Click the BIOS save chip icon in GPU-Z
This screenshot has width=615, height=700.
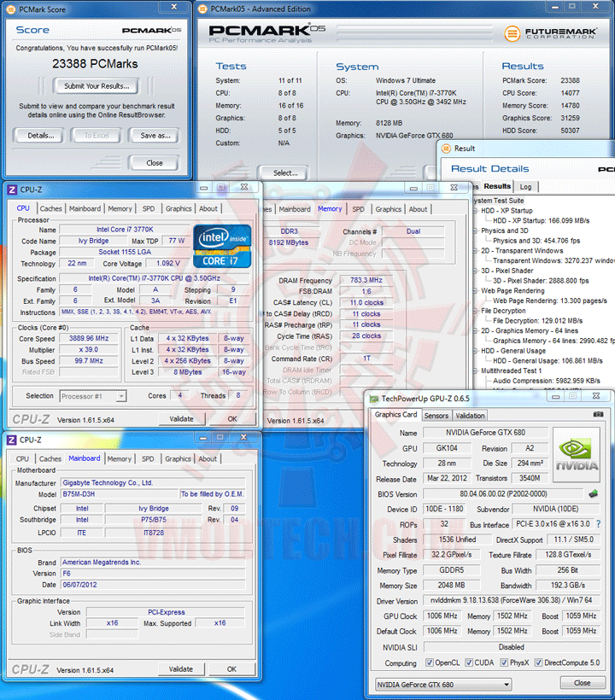coord(593,493)
